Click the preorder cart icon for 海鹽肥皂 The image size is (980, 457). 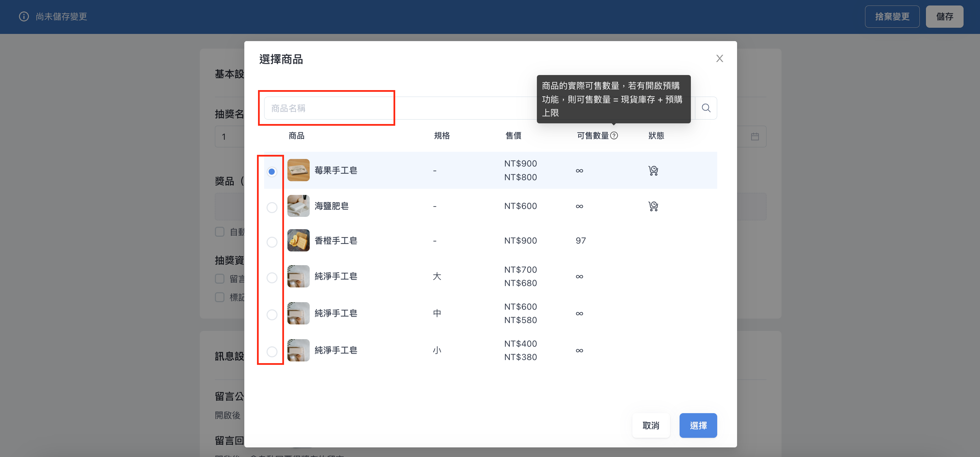653,206
